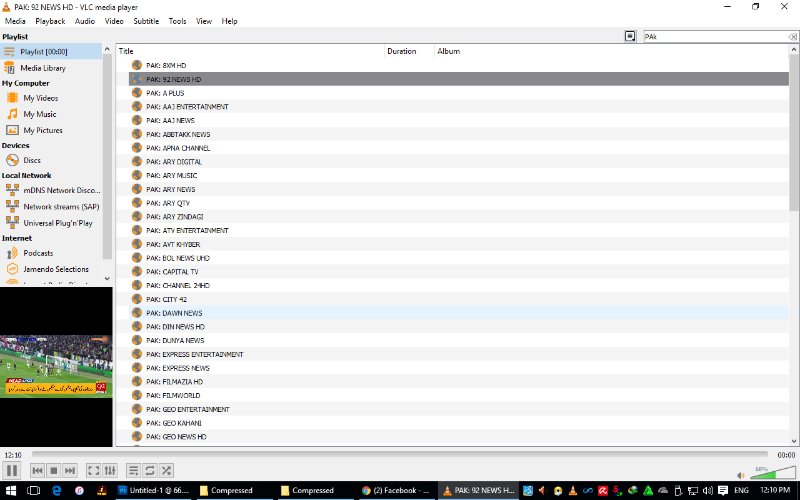Switch to Facebook Chrome taskbar window
This screenshot has height=500, width=800.
396,491
